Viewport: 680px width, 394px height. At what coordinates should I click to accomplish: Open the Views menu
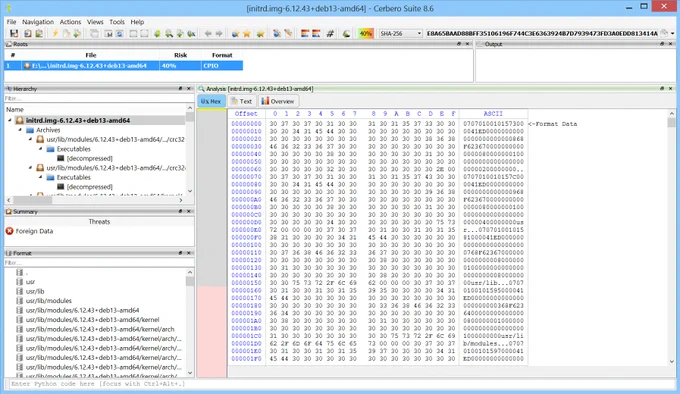pos(95,22)
